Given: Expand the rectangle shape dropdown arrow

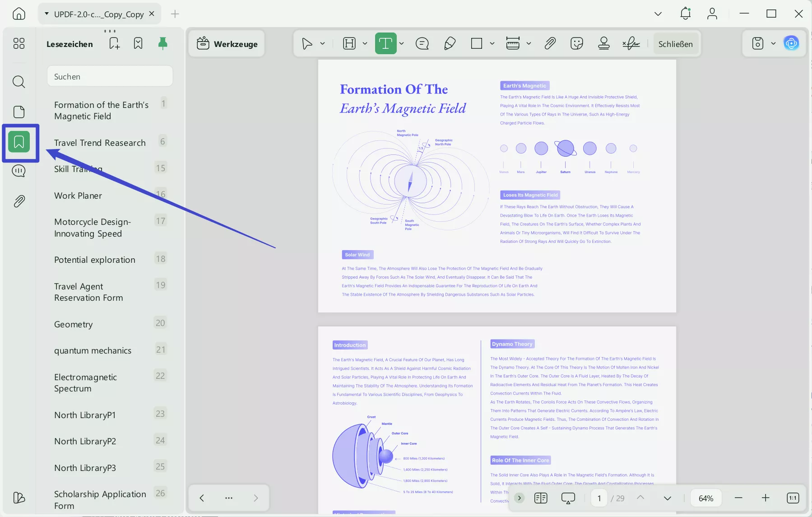Looking at the screenshot, I should coord(492,44).
